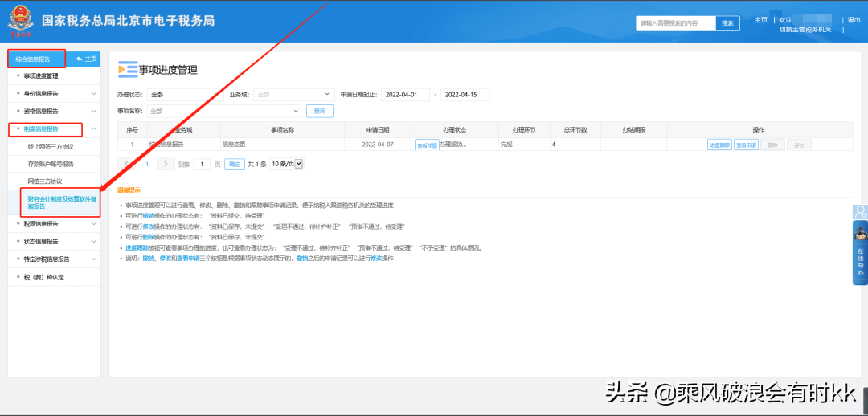The image size is (868, 416).
Task: Click the 事项进度管理 title list icon
Action: [x=128, y=70]
